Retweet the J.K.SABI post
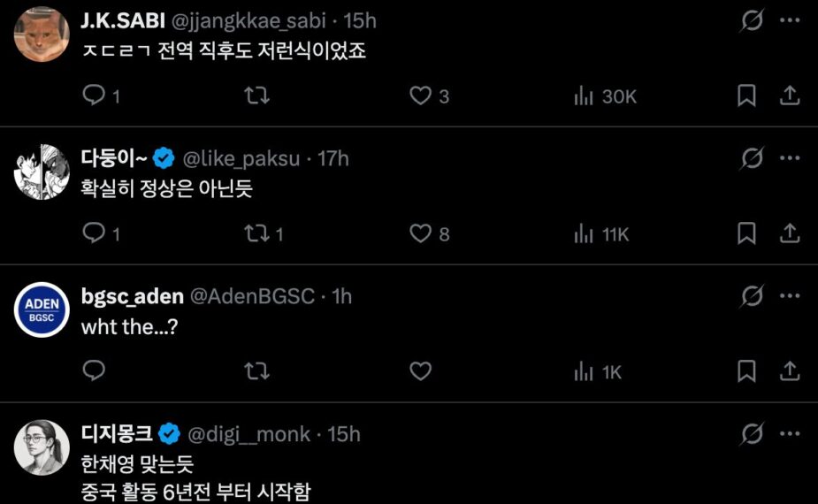The height and width of the screenshot is (504, 818). coord(256,95)
